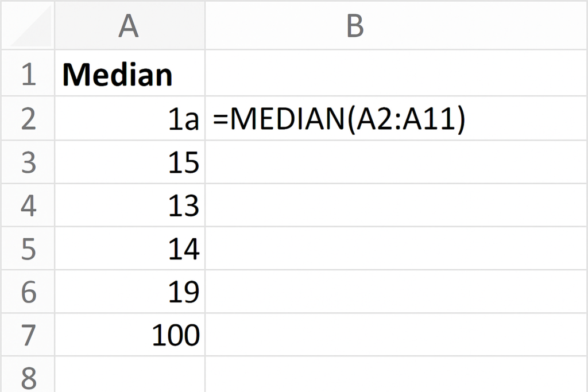Click the cell with value 14
This screenshot has height=392, width=588.
pyautogui.click(x=129, y=249)
